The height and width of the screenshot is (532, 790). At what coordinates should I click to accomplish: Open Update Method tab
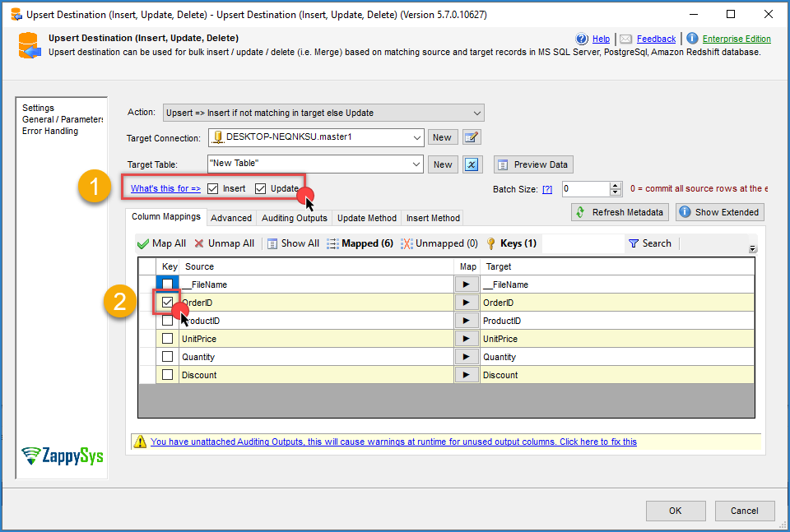tap(367, 219)
